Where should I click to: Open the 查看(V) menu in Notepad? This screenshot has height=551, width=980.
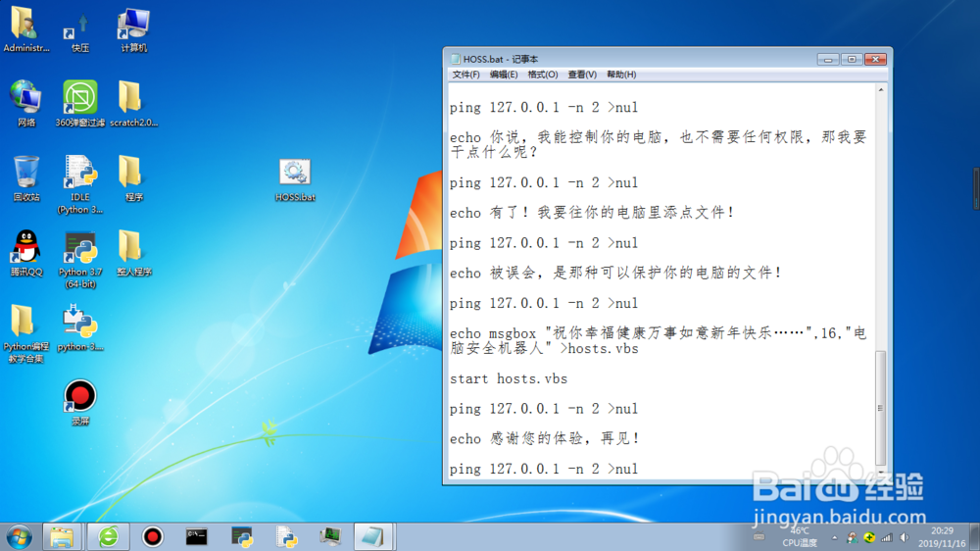(x=582, y=75)
